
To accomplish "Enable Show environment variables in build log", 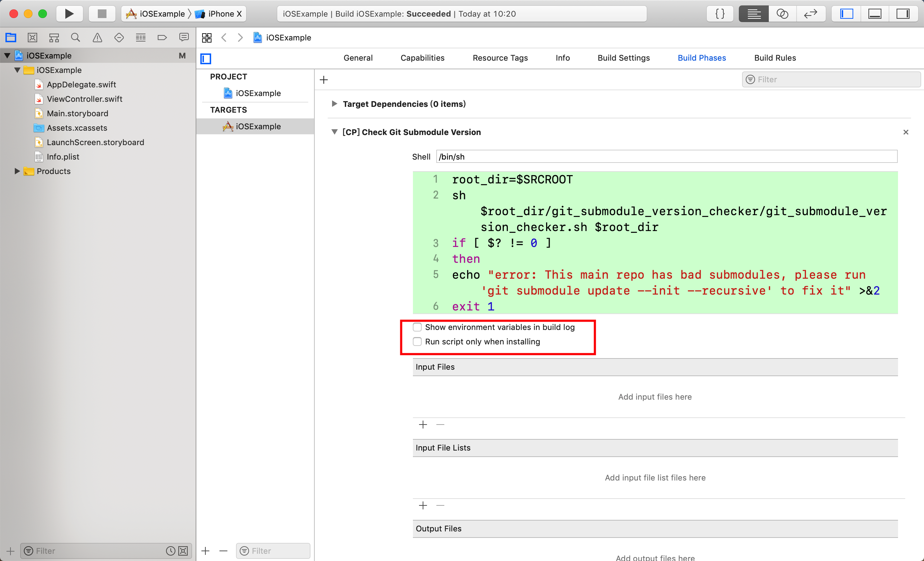I will [417, 327].
